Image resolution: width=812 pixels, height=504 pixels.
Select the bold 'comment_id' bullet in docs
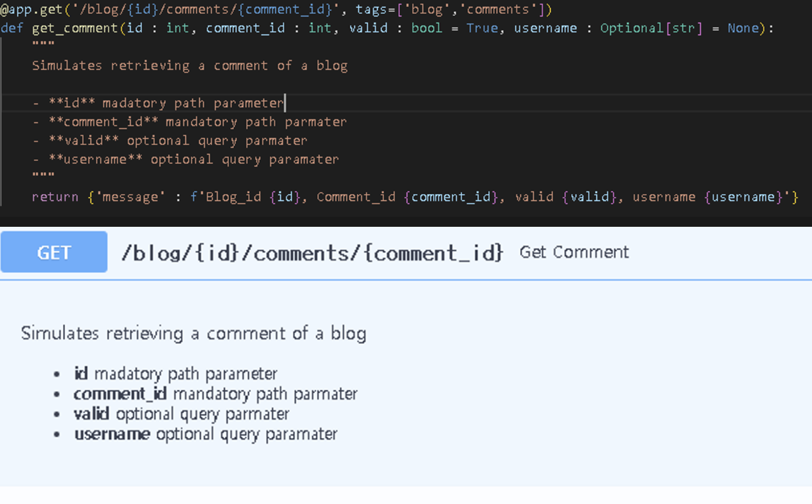tap(120, 394)
